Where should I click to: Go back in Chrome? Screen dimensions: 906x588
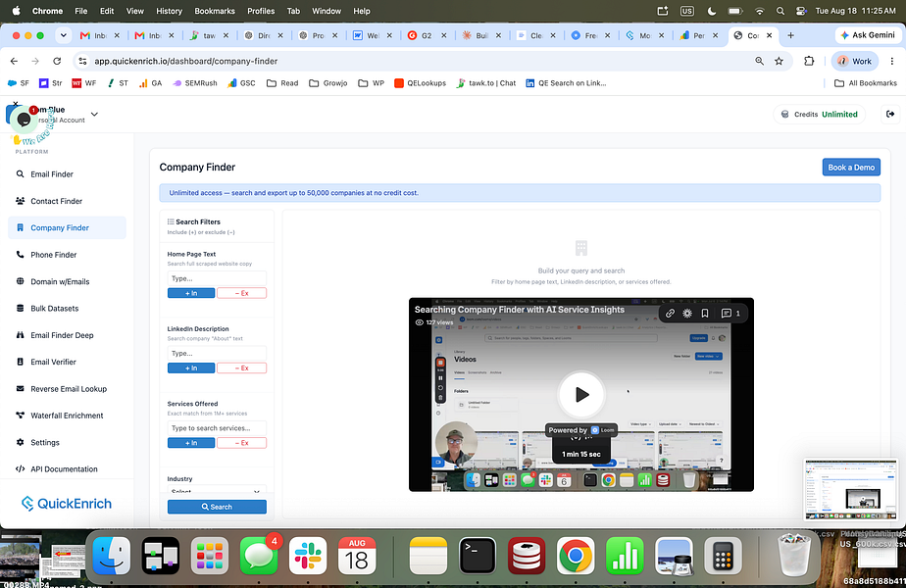(14, 61)
